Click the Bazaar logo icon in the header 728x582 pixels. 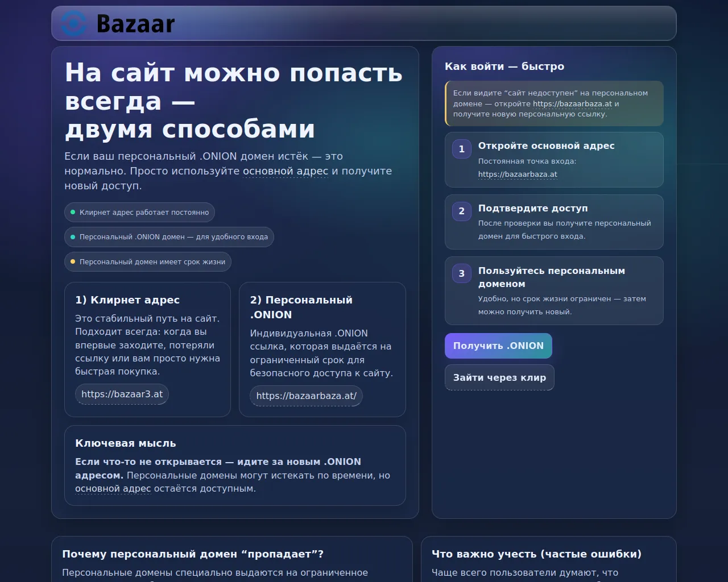[x=74, y=24]
